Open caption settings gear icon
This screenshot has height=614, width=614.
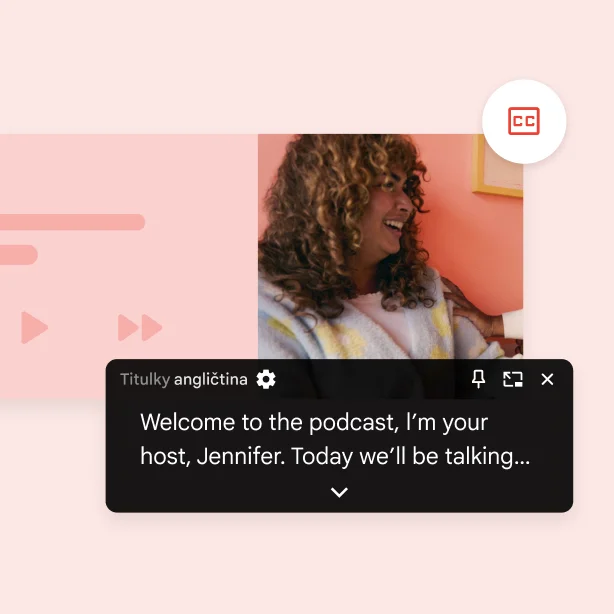(266, 379)
